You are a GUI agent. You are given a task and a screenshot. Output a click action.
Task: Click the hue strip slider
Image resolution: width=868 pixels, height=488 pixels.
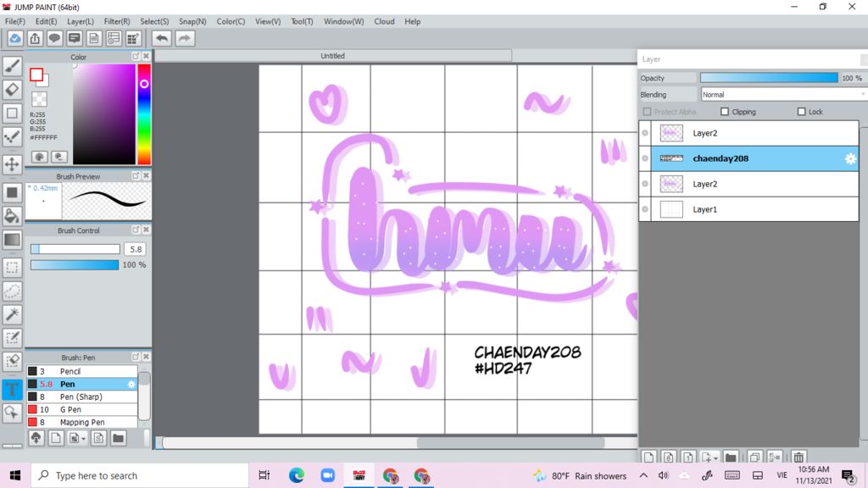click(144, 114)
